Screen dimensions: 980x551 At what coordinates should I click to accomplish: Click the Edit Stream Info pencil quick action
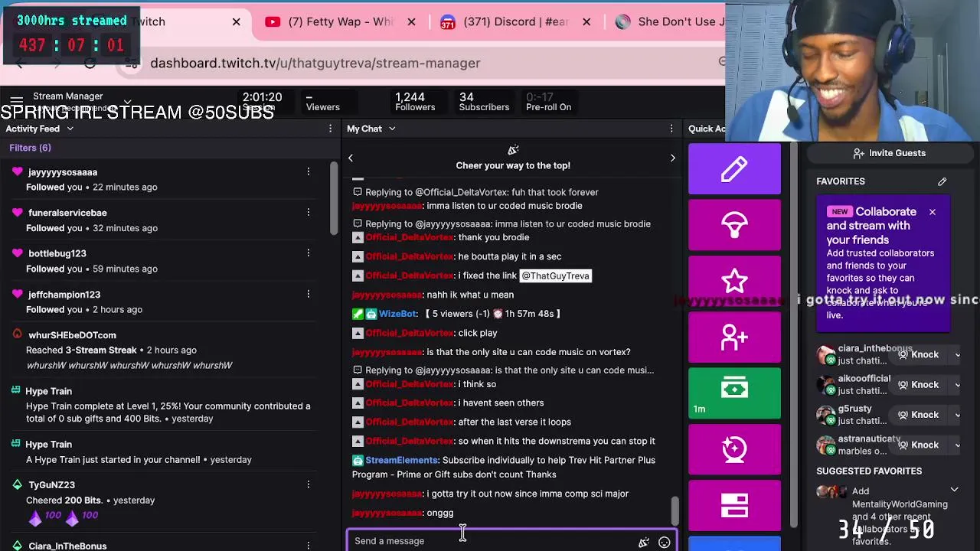[734, 169]
